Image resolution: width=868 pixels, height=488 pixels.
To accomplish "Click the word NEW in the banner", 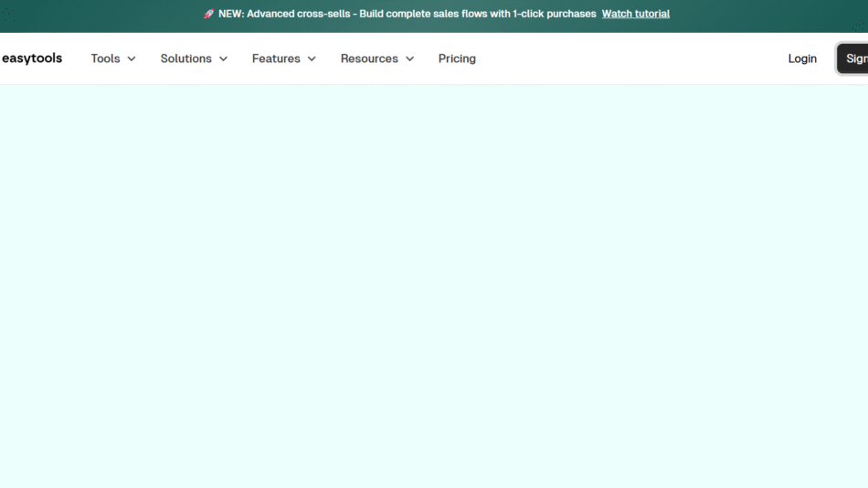I will tap(230, 14).
